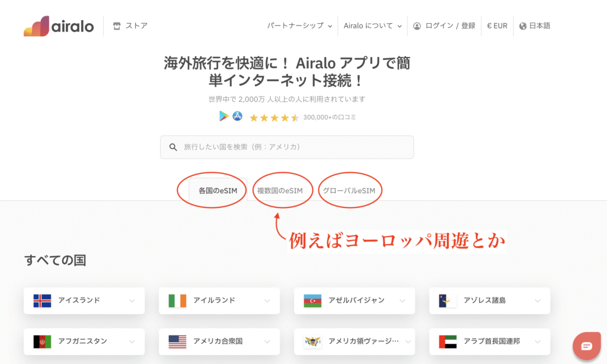The height and width of the screenshot is (364, 607).
Task: Click the globe language icon
Action: coord(523,26)
